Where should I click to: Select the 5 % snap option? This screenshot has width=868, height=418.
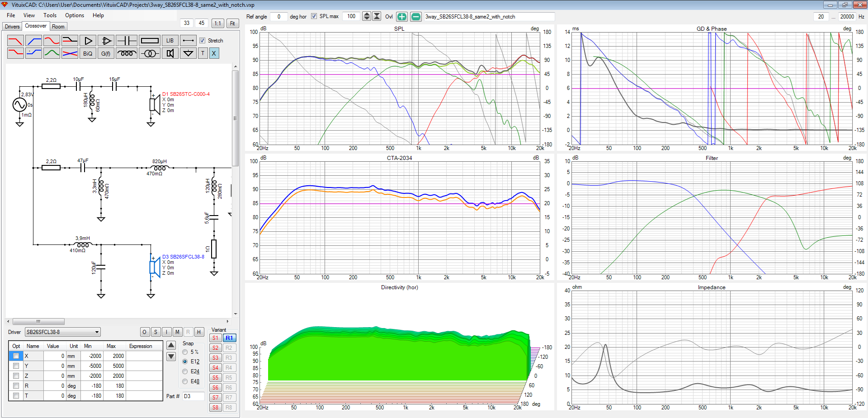coord(185,352)
